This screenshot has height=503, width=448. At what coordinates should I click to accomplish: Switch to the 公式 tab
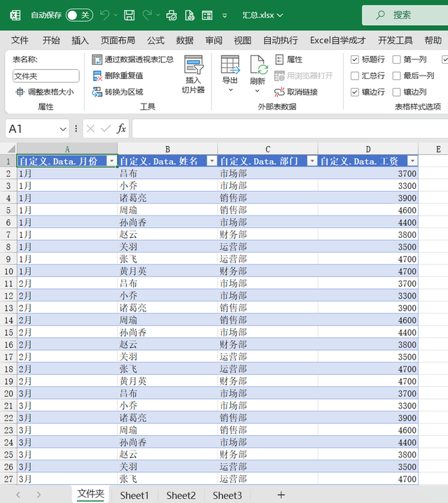155,41
